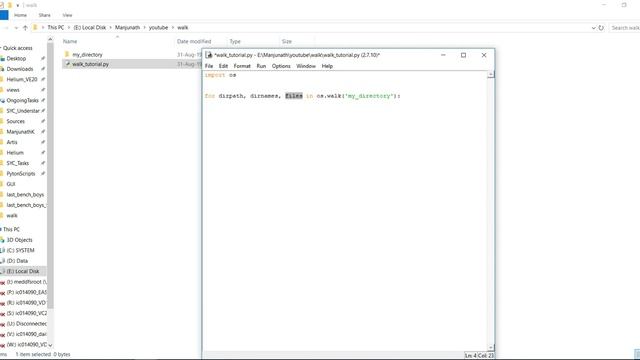640x360 pixels.
Task: Open OngoingTasks pinned folder
Action: (22, 100)
